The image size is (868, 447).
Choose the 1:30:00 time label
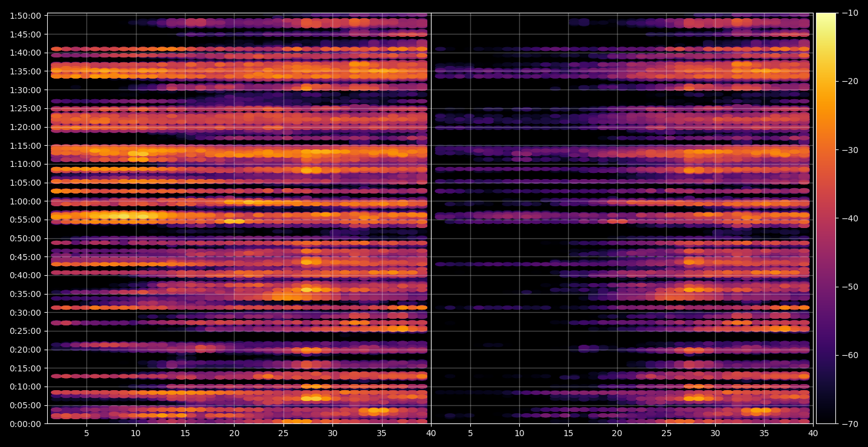point(25,90)
